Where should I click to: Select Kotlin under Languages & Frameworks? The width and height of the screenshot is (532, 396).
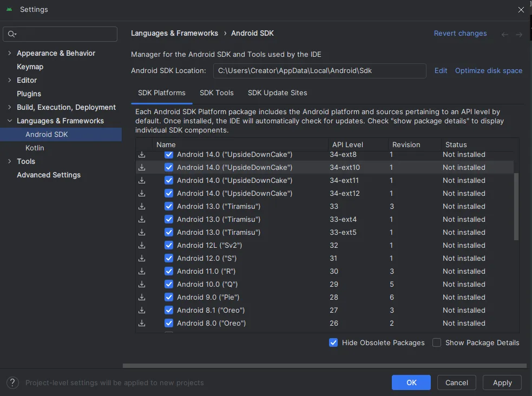pyautogui.click(x=35, y=148)
